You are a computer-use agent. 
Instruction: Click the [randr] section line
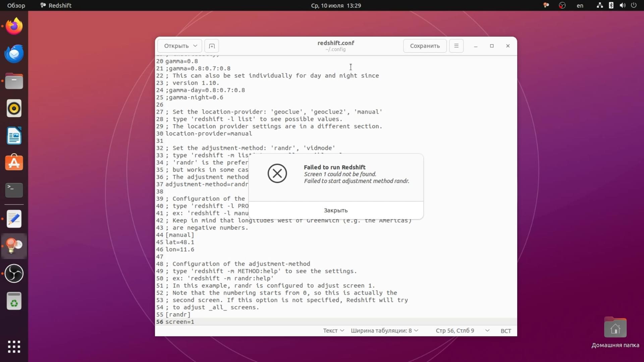(x=178, y=314)
